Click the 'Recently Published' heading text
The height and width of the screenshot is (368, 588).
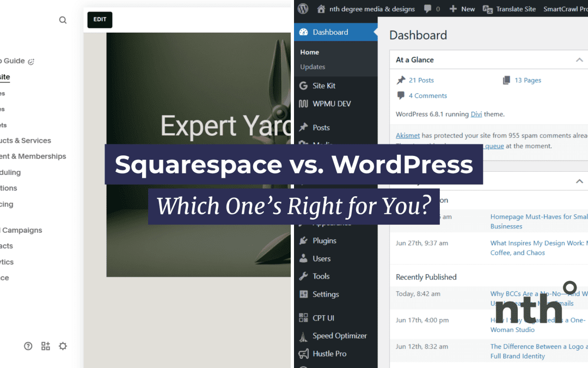(x=426, y=277)
